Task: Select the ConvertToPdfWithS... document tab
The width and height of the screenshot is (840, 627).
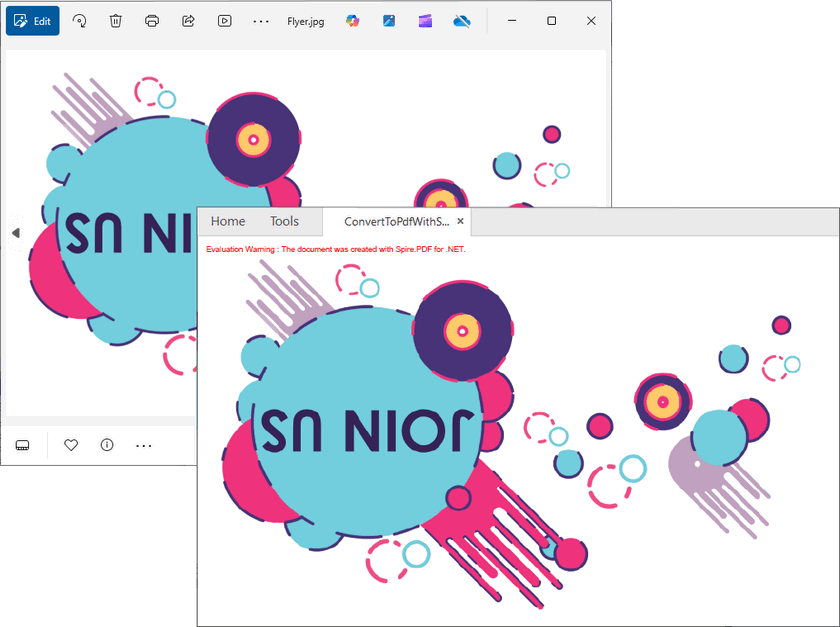Action: 396,222
